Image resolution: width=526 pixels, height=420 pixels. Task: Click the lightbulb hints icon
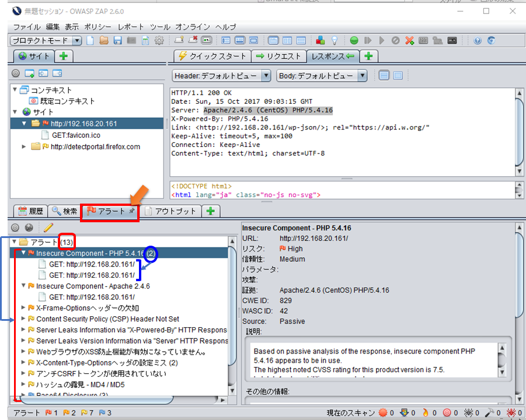(335, 41)
